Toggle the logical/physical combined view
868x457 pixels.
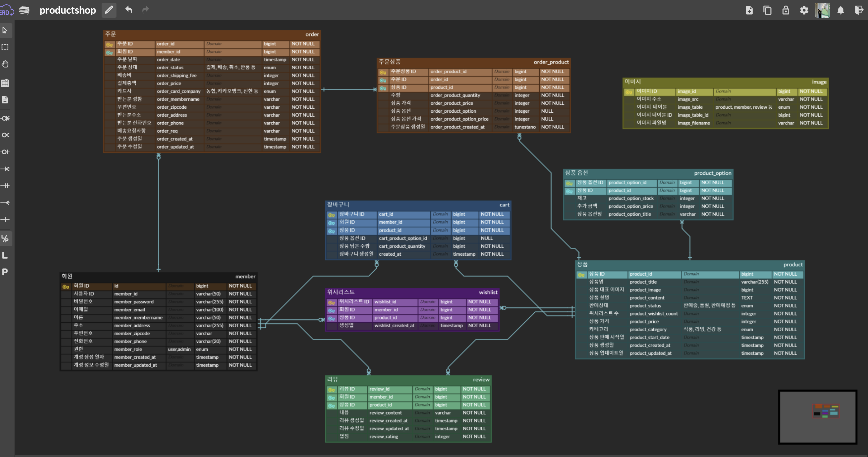tap(5, 239)
